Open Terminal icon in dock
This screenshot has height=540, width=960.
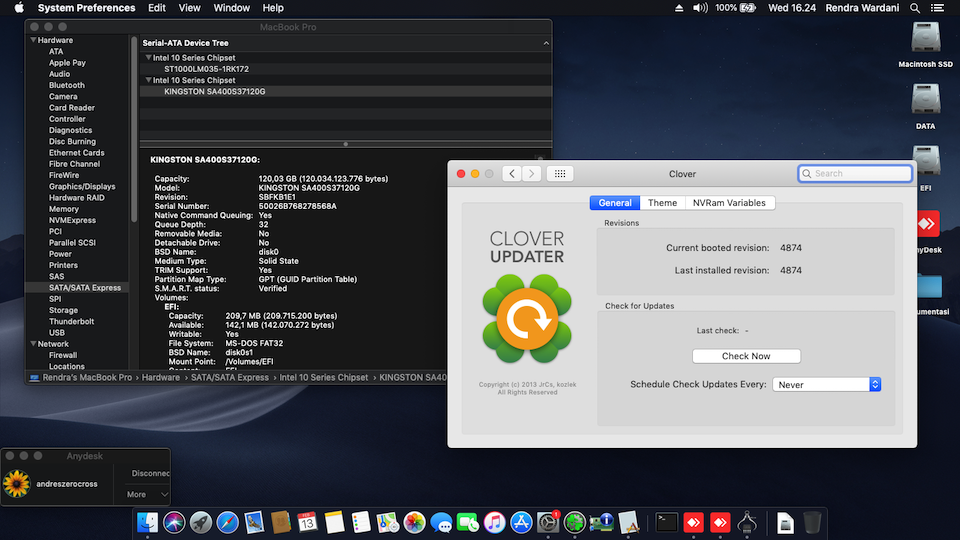pos(666,522)
